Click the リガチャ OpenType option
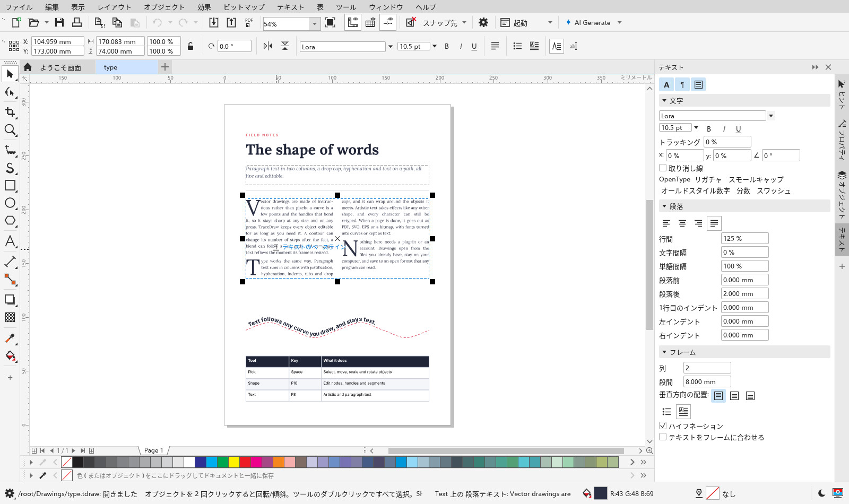This screenshot has height=504, width=849. [x=708, y=179]
